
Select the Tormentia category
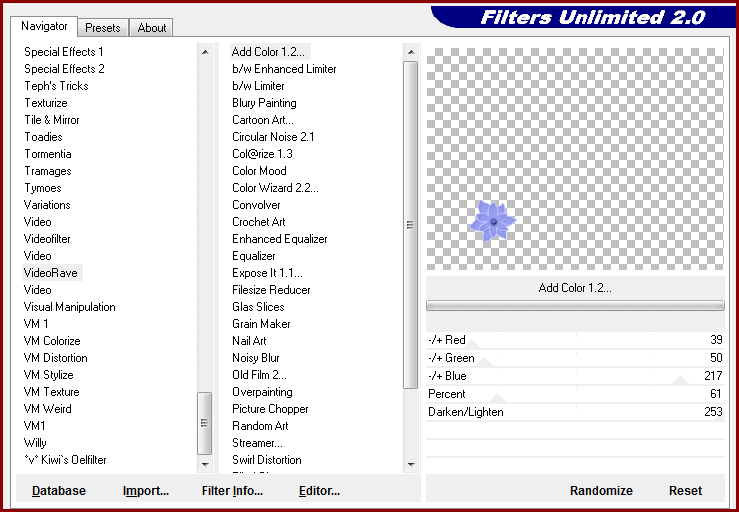[48, 154]
